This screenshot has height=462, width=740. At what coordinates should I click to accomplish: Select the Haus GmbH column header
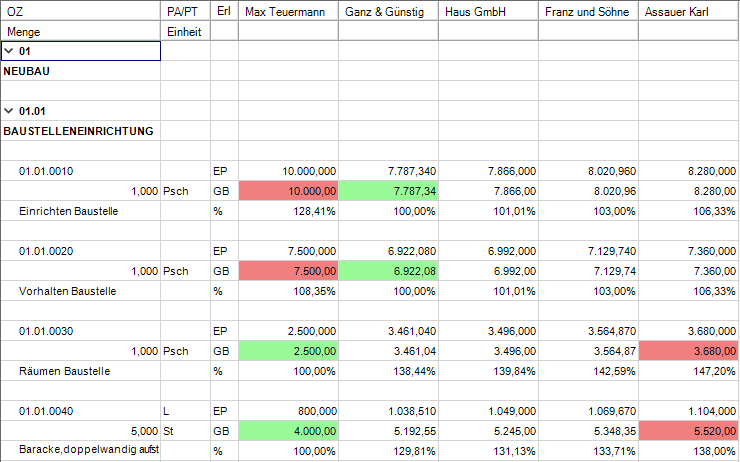point(488,11)
